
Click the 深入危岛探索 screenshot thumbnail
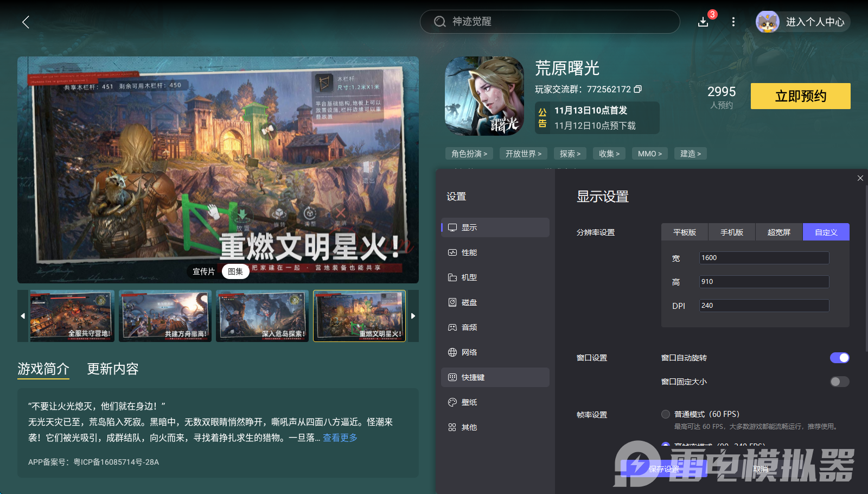click(262, 315)
